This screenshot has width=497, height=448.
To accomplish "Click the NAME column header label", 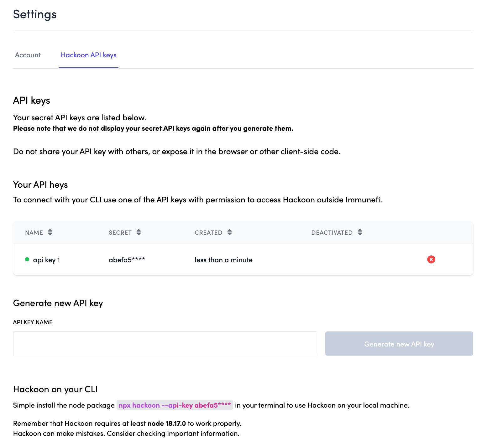I will point(34,232).
